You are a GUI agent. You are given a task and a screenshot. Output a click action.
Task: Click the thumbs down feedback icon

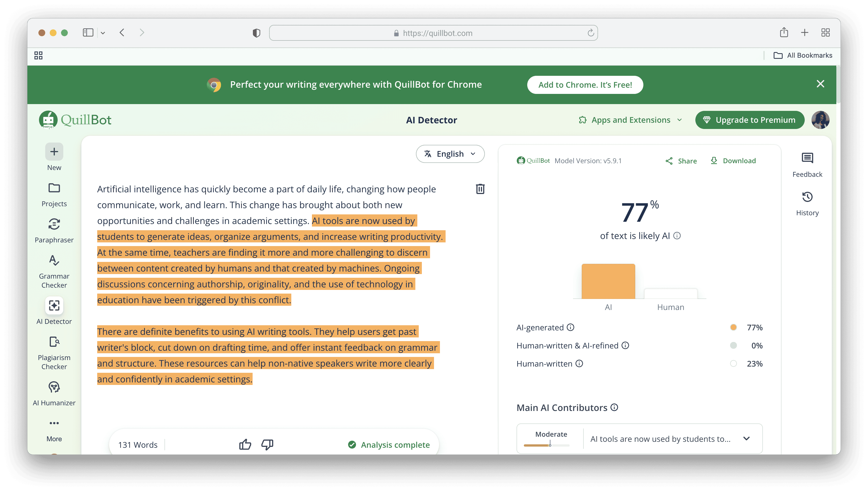[x=267, y=444]
